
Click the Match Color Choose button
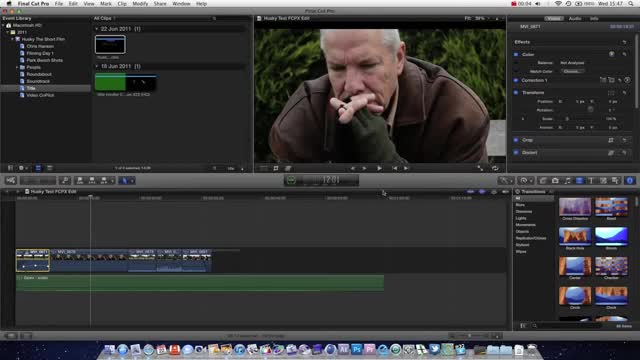(x=572, y=71)
